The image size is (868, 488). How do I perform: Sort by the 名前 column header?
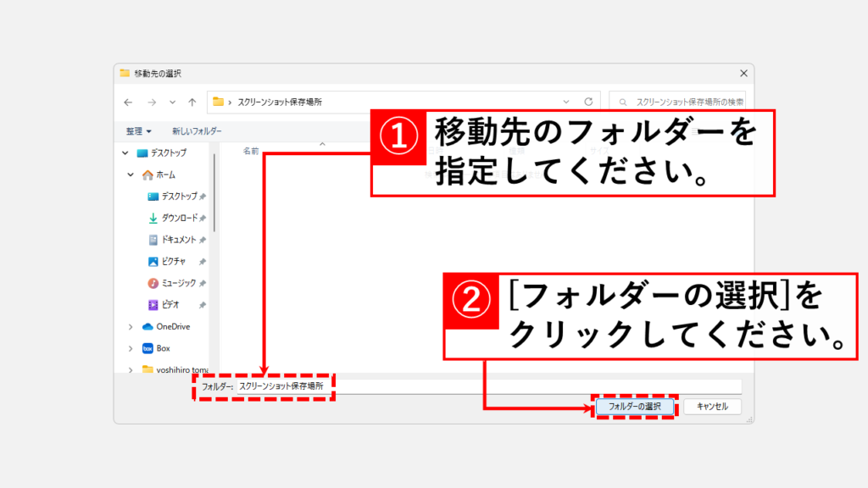click(x=251, y=151)
